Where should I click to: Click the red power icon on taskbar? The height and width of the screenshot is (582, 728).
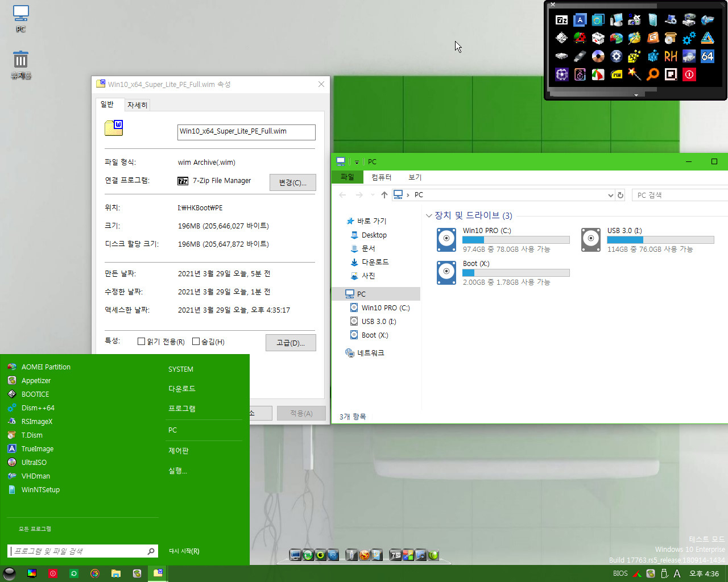click(53, 573)
